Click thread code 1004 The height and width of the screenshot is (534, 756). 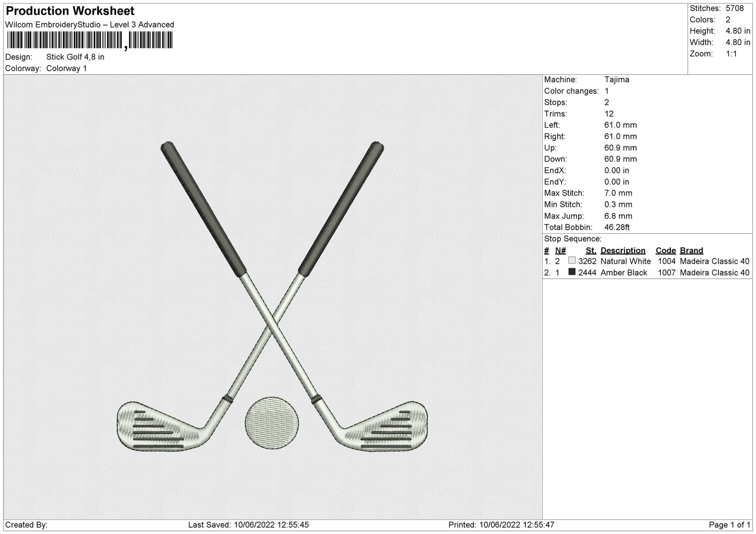[x=667, y=262]
